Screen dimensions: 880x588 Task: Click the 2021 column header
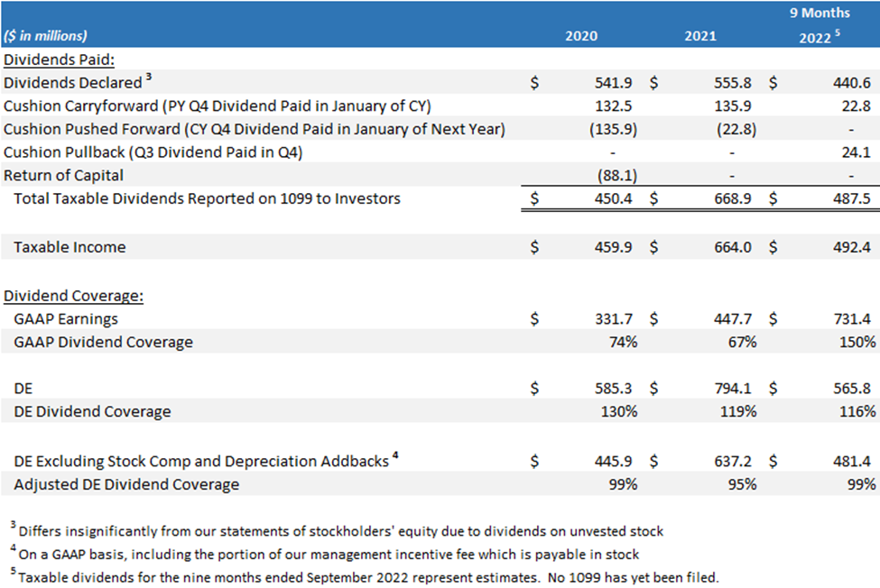point(700,36)
